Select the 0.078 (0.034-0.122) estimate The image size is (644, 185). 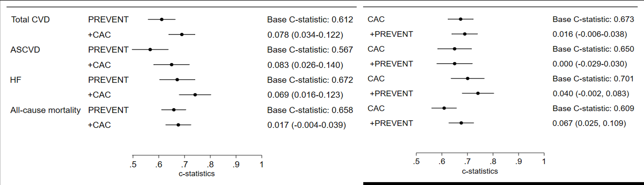[x=305, y=35]
